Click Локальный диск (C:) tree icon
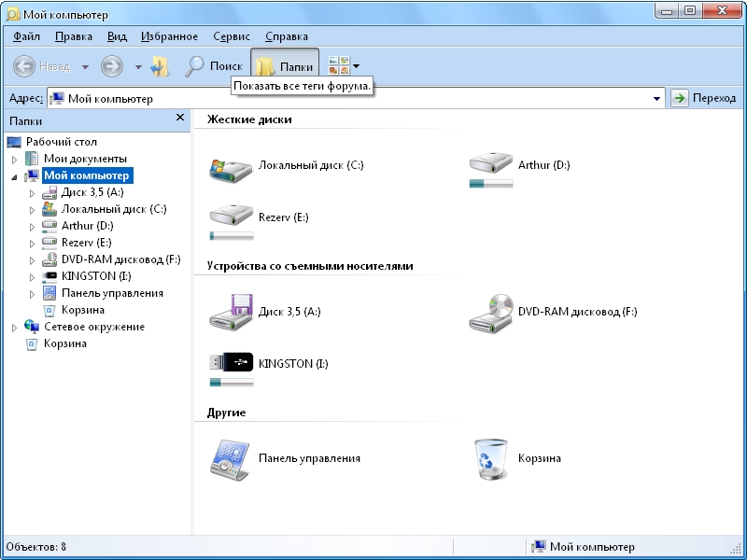The image size is (747, 560). pos(49,208)
